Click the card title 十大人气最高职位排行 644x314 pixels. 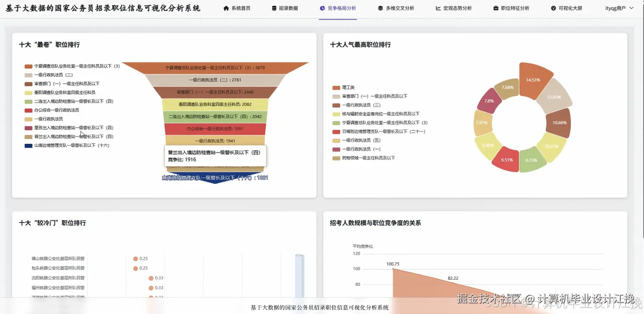point(361,45)
